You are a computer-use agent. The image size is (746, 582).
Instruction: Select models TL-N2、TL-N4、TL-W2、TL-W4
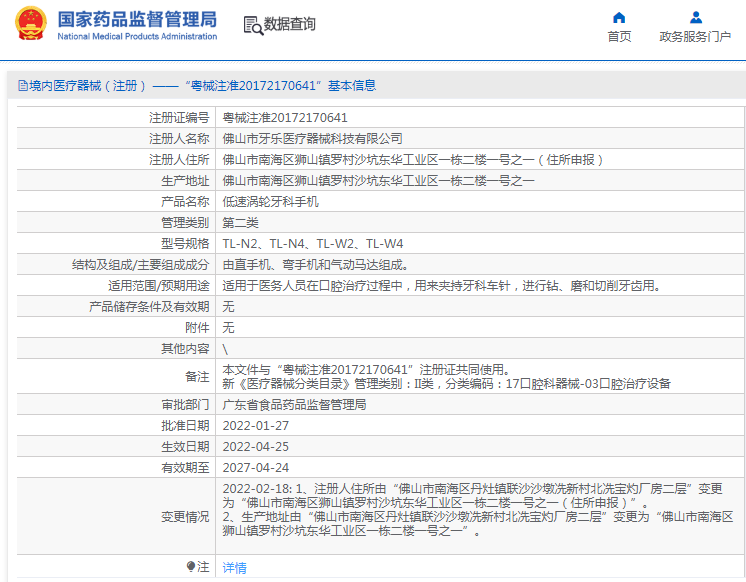pos(313,244)
